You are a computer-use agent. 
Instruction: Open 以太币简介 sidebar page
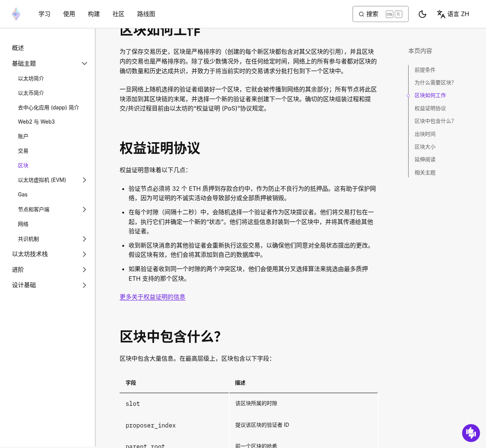[31, 93]
